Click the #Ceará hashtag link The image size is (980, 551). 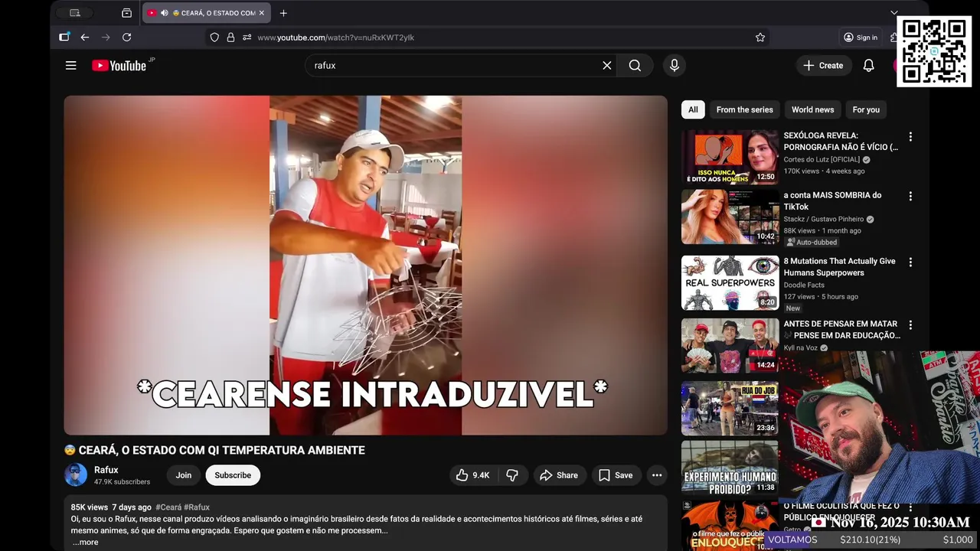[168, 507]
